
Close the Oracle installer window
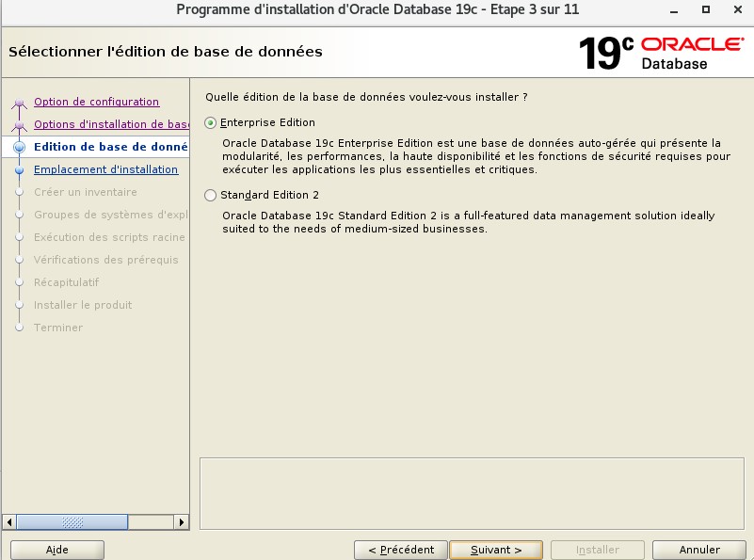point(738,9)
